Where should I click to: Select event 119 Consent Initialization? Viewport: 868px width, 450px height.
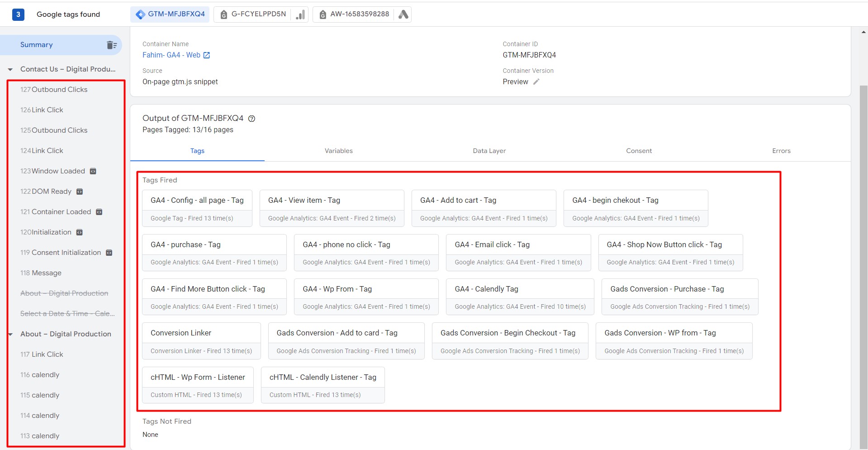(x=61, y=253)
